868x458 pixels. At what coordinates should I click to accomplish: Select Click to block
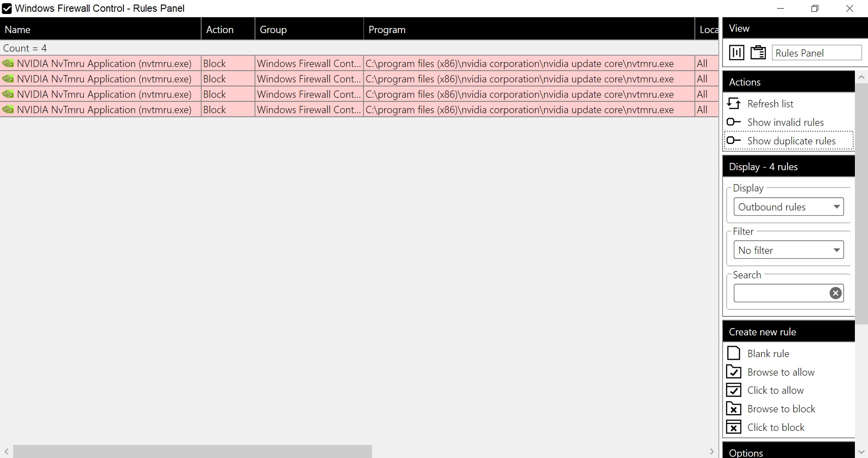point(789,427)
